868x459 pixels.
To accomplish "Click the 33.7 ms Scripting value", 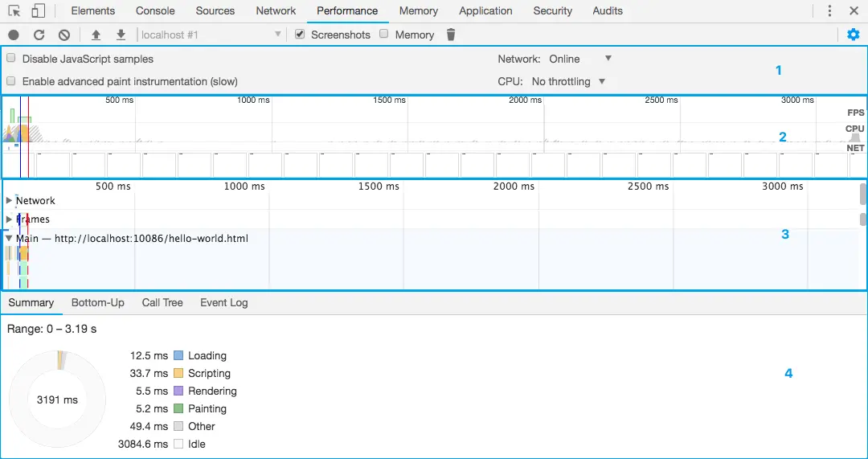I will [x=149, y=373].
